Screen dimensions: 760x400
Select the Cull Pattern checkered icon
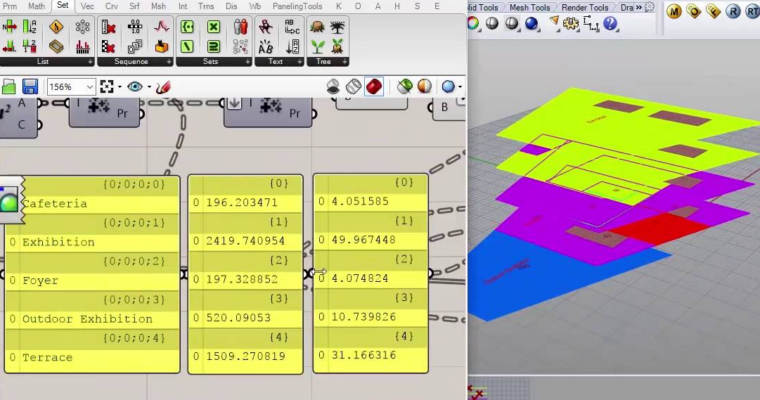coord(109,47)
